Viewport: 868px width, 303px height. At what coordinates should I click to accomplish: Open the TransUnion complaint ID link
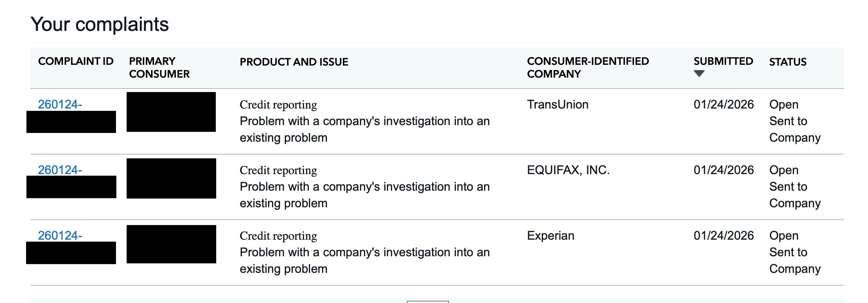point(60,104)
